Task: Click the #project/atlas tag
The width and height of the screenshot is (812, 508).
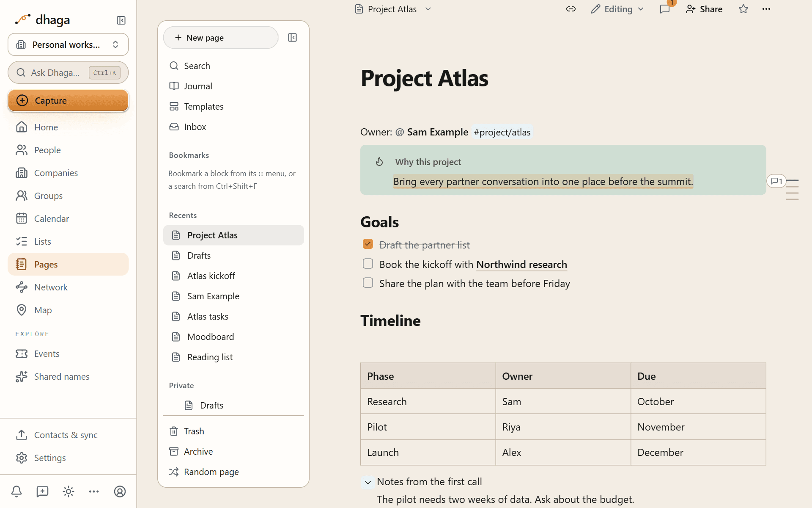Action: (x=502, y=132)
